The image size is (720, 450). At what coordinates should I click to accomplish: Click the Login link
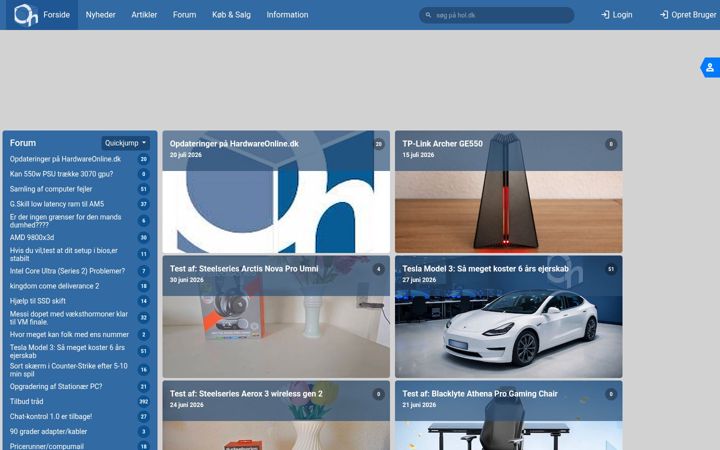click(617, 15)
